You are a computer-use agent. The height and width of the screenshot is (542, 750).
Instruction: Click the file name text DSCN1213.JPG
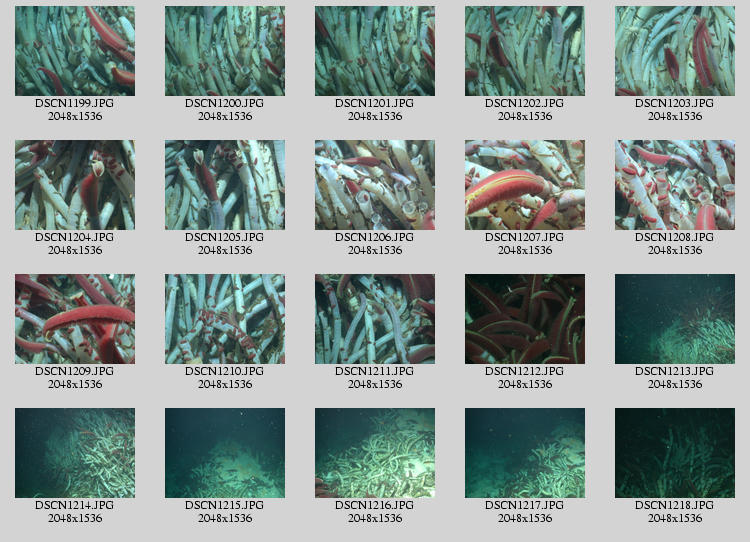675,371
